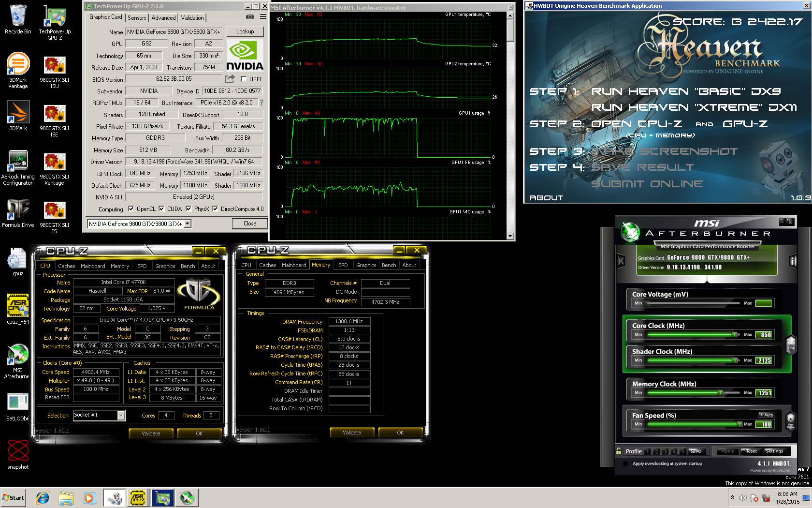Click Memory Clock slider handle
The width and height of the screenshot is (812, 508).
click(x=720, y=392)
